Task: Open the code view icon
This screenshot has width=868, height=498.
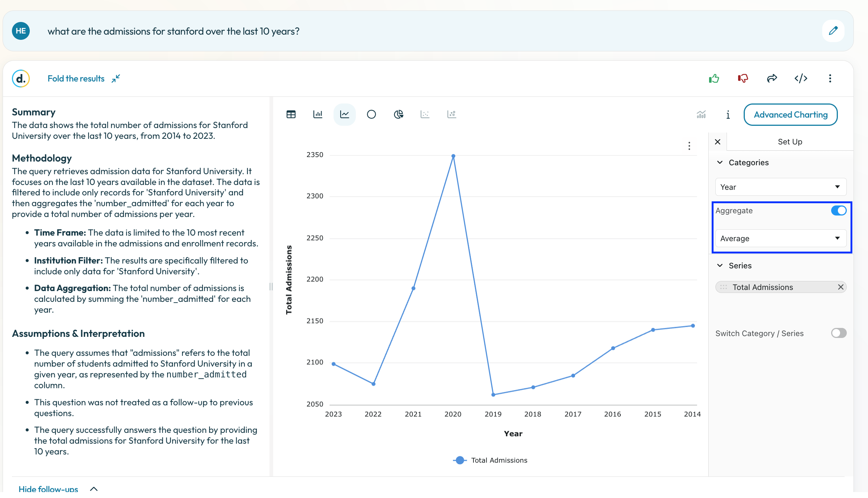Action: (x=801, y=79)
